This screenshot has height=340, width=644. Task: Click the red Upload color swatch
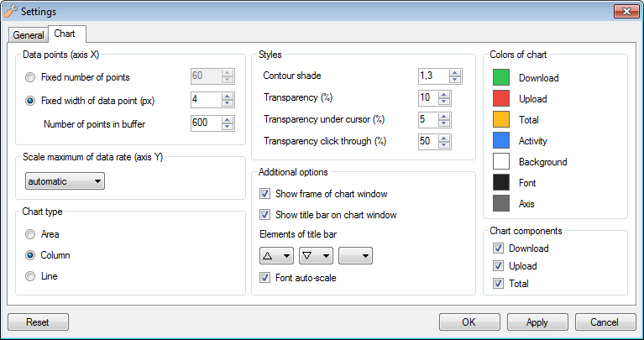pyautogui.click(x=501, y=99)
